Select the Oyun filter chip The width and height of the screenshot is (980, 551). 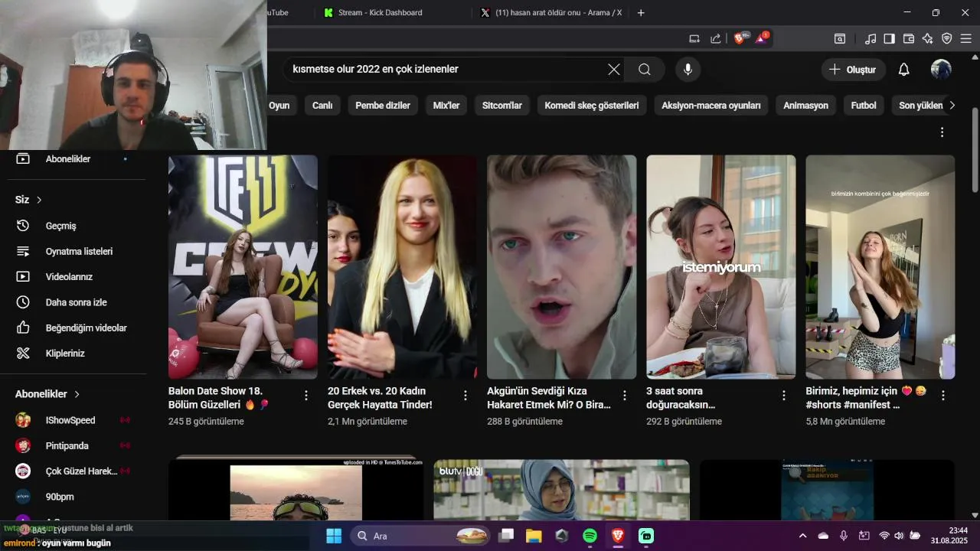click(279, 106)
